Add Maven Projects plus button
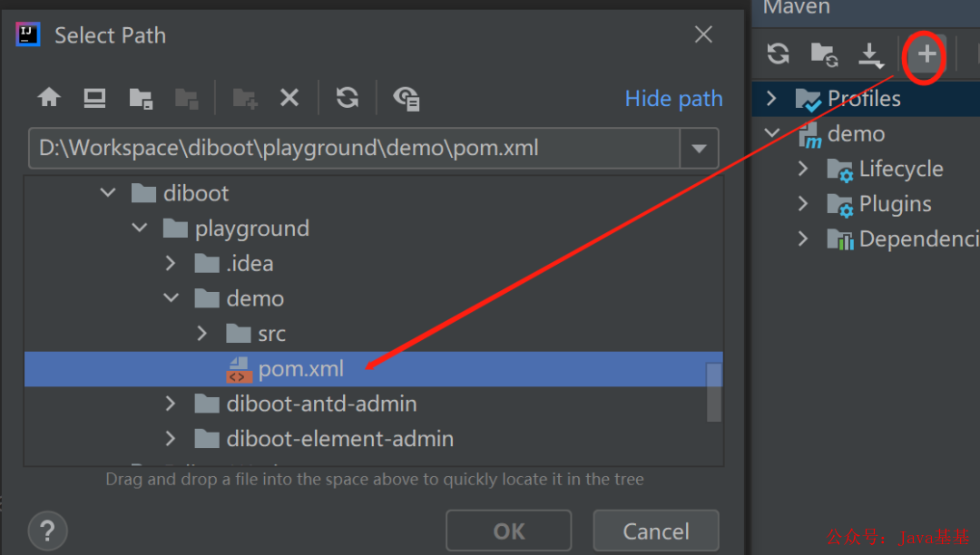 pyautogui.click(x=926, y=54)
